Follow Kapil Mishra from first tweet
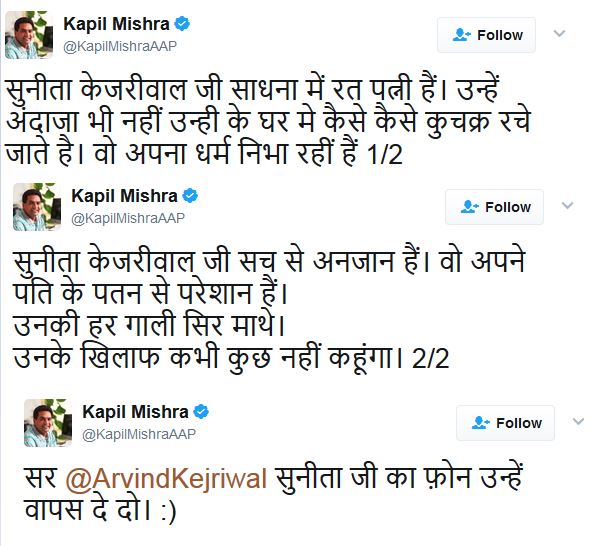The height and width of the screenshot is (546, 614). click(486, 35)
